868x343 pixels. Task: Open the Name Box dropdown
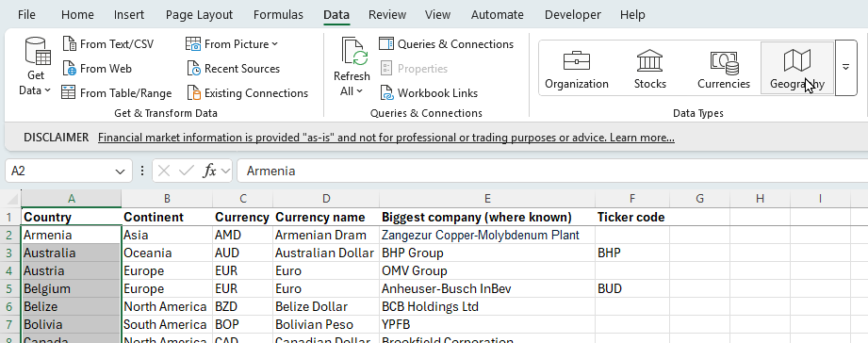(120, 171)
